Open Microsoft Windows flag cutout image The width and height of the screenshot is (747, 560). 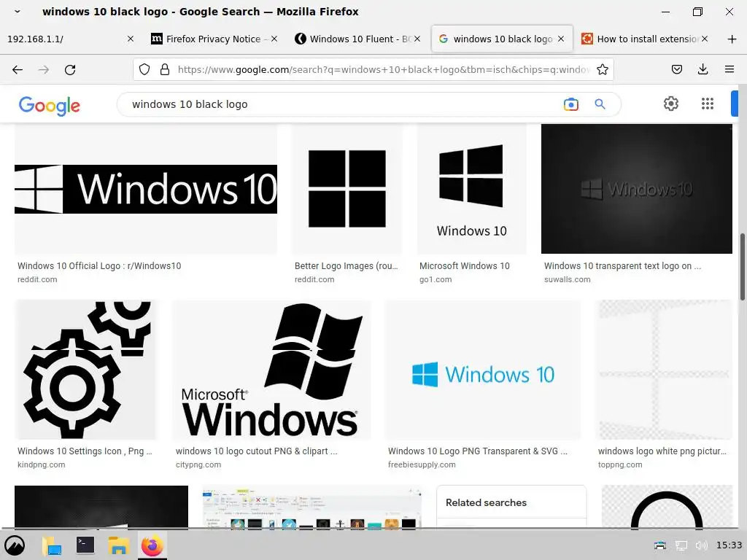pyautogui.click(x=271, y=370)
